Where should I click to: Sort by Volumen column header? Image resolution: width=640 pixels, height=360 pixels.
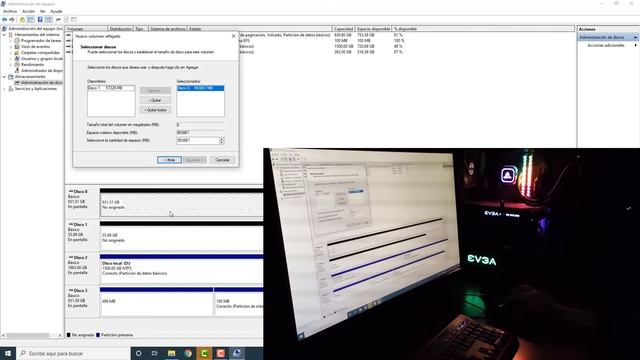click(x=86, y=29)
